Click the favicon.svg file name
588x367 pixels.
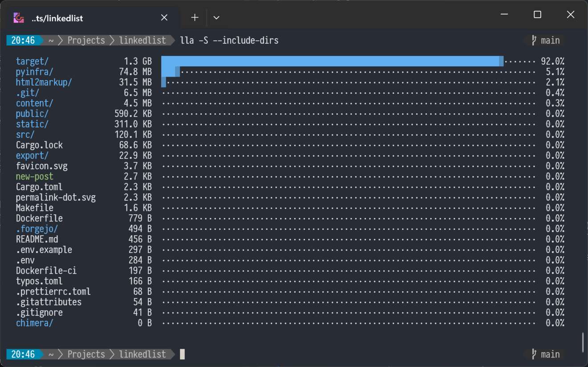42,166
